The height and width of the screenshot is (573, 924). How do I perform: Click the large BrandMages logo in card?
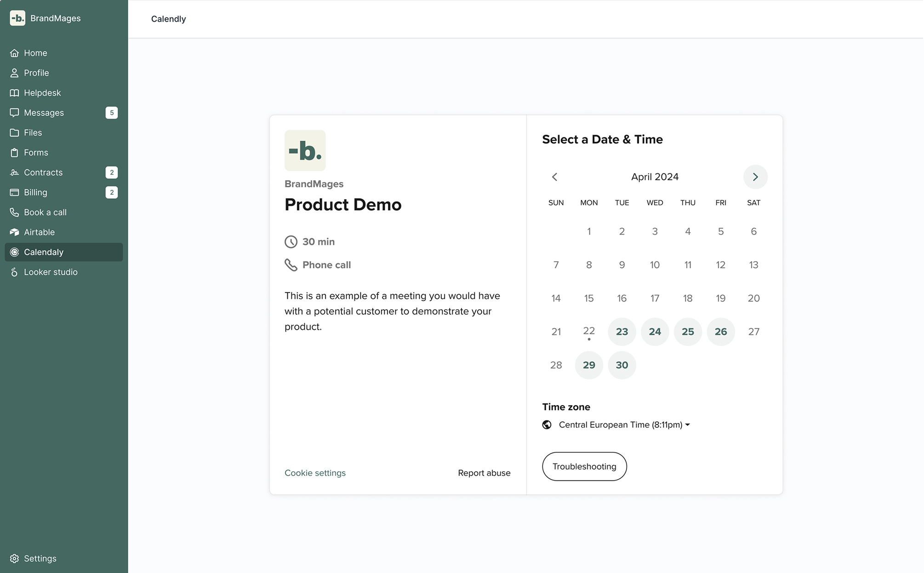coord(305,150)
